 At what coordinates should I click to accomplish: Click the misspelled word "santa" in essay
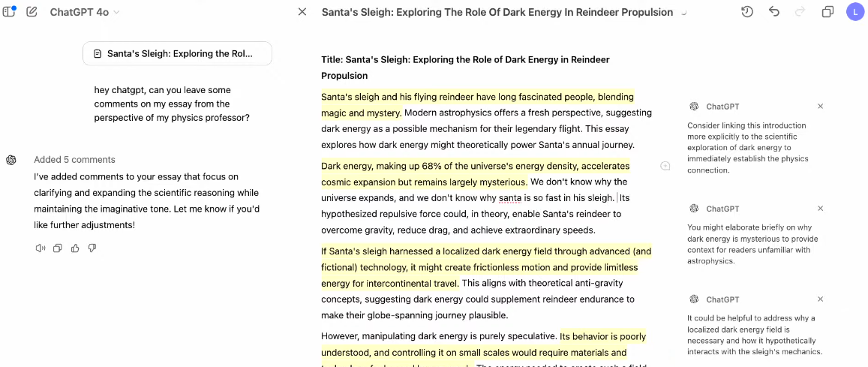pyautogui.click(x=509, y=198)
